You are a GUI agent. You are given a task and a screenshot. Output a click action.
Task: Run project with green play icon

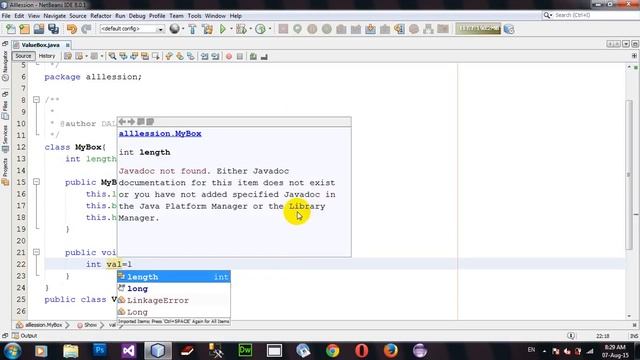pos(222,29)
